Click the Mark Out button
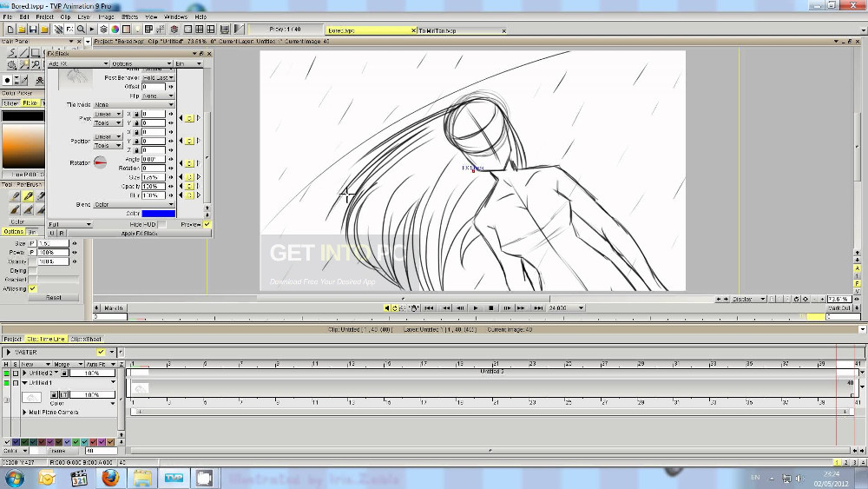 pos(838,308)
